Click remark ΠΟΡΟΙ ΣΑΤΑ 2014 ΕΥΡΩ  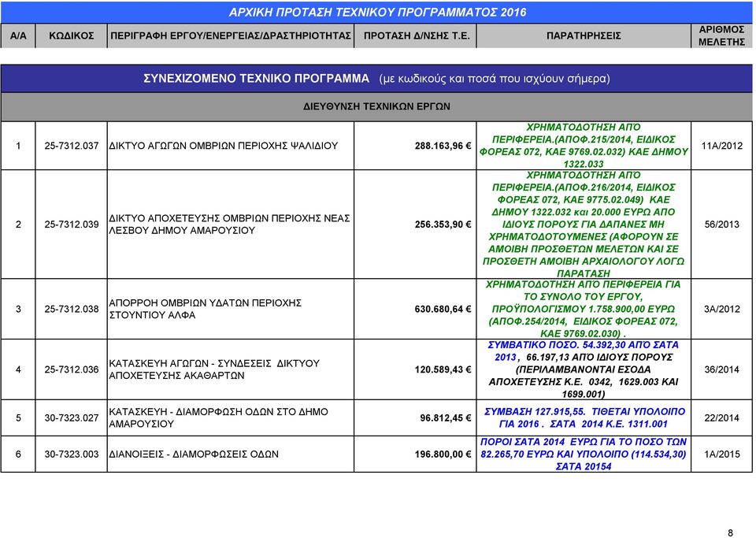click(584, 455)
